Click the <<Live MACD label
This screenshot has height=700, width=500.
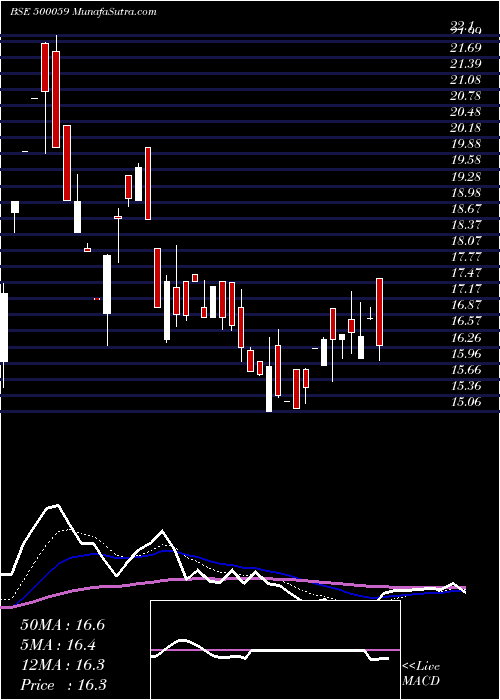tap(421, 674)
